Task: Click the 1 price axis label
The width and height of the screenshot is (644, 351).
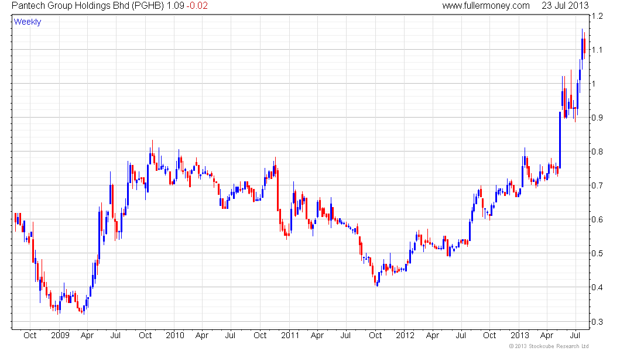Action: pyautogui.click(x=594, y=84)
